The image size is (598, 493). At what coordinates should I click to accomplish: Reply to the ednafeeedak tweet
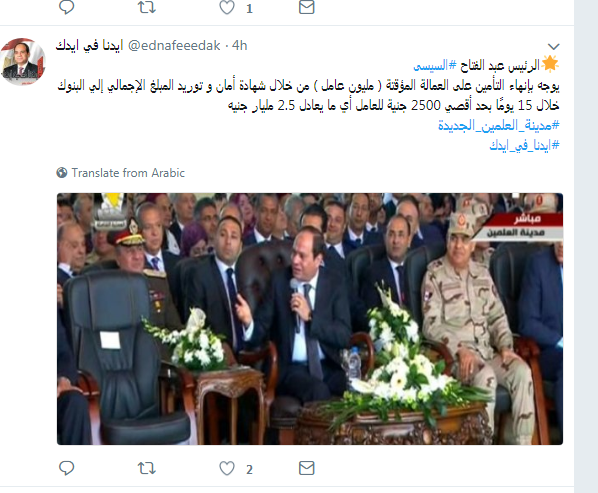click(66, 468)
